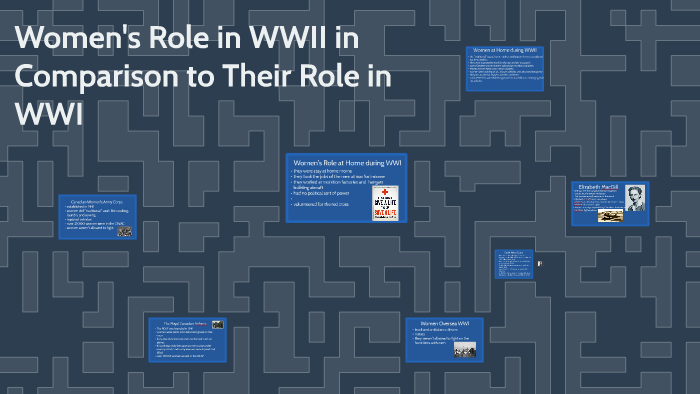Viewport: 700px width, 394px height.
Task: Open the Women at Home during WWII slide
Action: pyautogui.click(x=504, y=69)
